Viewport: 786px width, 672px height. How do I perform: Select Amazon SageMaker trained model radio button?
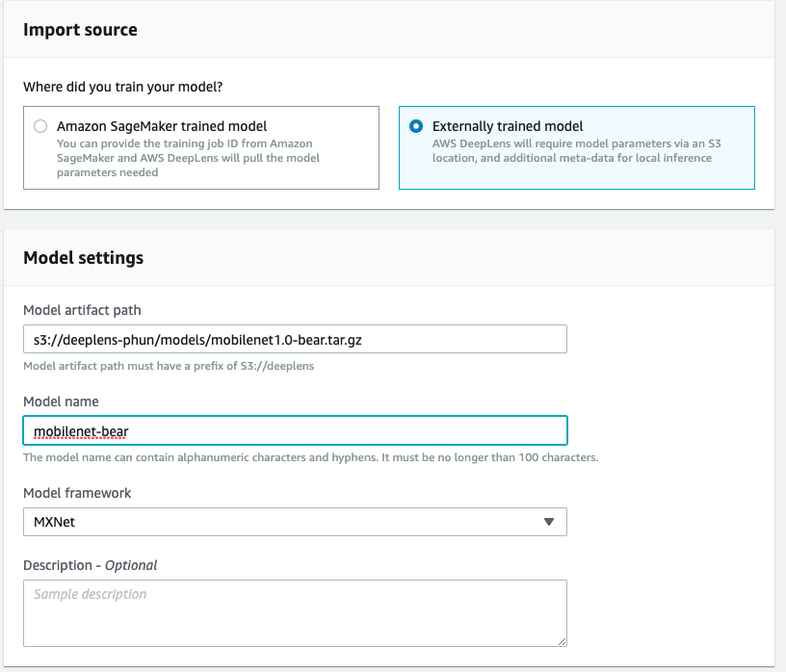[x=40, y=126]
